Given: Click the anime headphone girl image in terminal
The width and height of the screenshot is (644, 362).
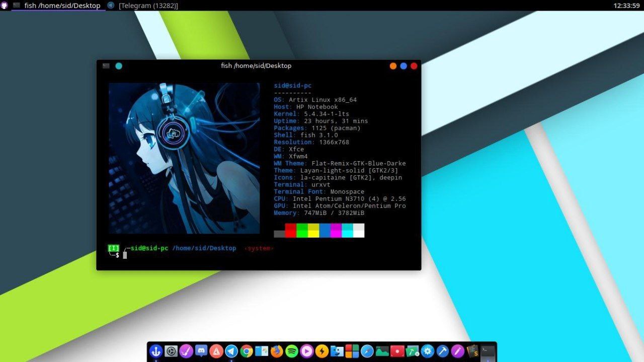Looking at the screenshot, I should 184,158.
